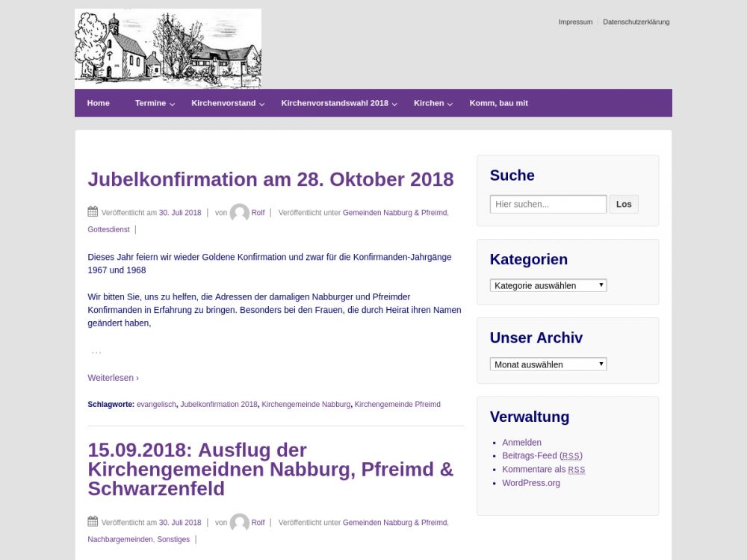Click the Weiterlesen link

click(x=113, y=378)
